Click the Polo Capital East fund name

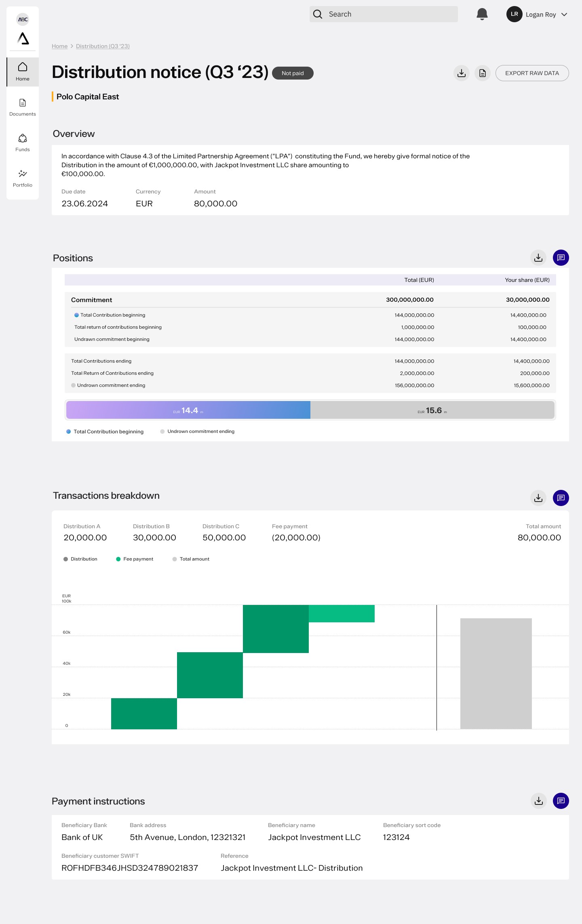click(88, 97)
